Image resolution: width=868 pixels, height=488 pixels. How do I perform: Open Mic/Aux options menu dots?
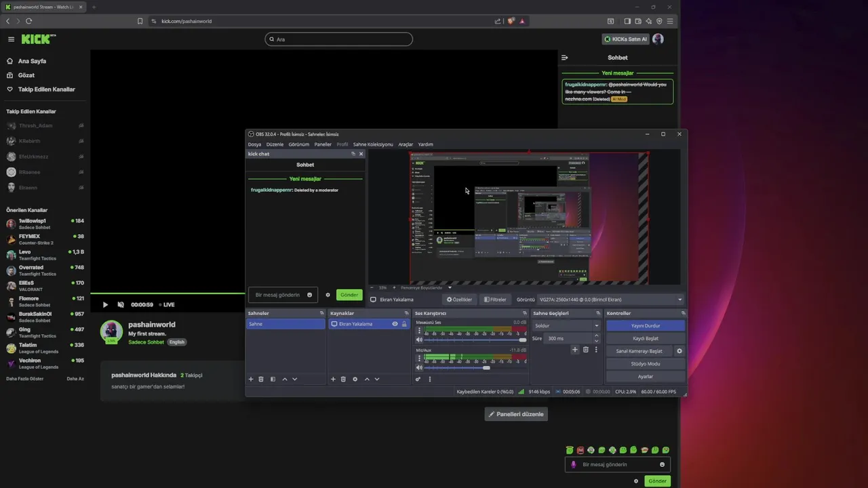point(419,359)
